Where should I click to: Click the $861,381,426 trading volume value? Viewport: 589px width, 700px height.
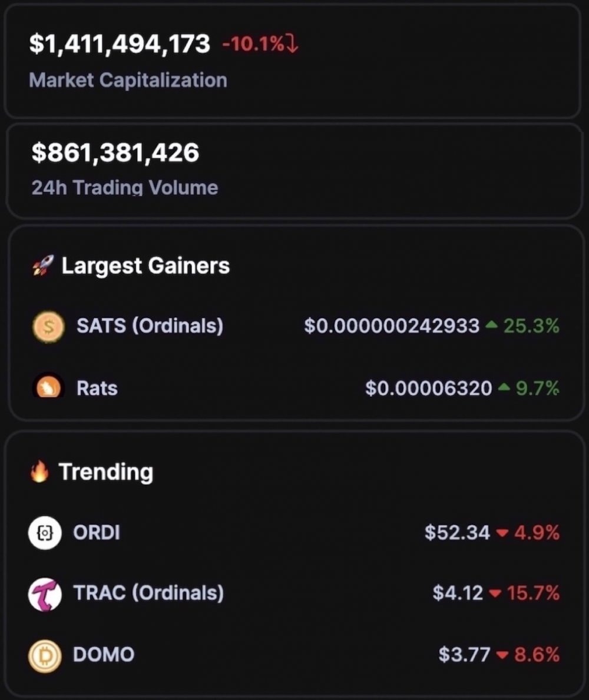click(115, 152)
